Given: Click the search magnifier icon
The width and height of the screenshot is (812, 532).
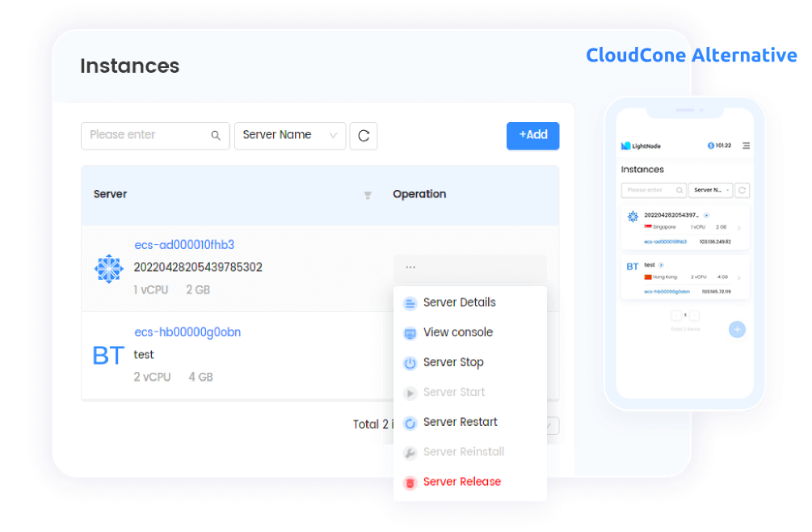Looking at the screenshot, I should (215, 136).
